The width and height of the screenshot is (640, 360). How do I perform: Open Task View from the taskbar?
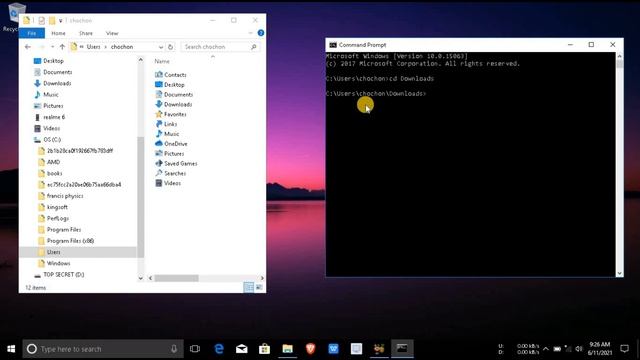[195, 349]
